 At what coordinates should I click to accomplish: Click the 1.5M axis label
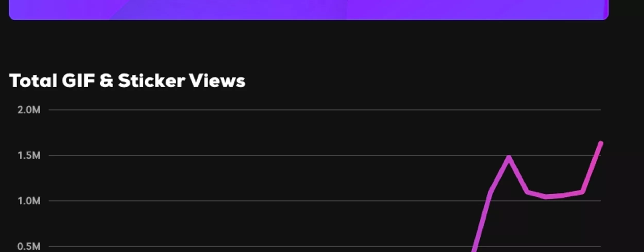[29, 156]
